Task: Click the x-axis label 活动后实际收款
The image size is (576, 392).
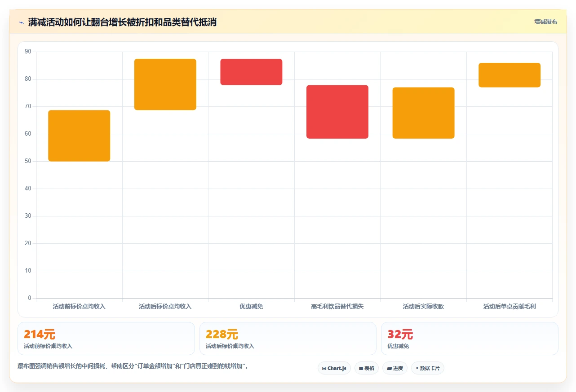Action: (424, 307)
